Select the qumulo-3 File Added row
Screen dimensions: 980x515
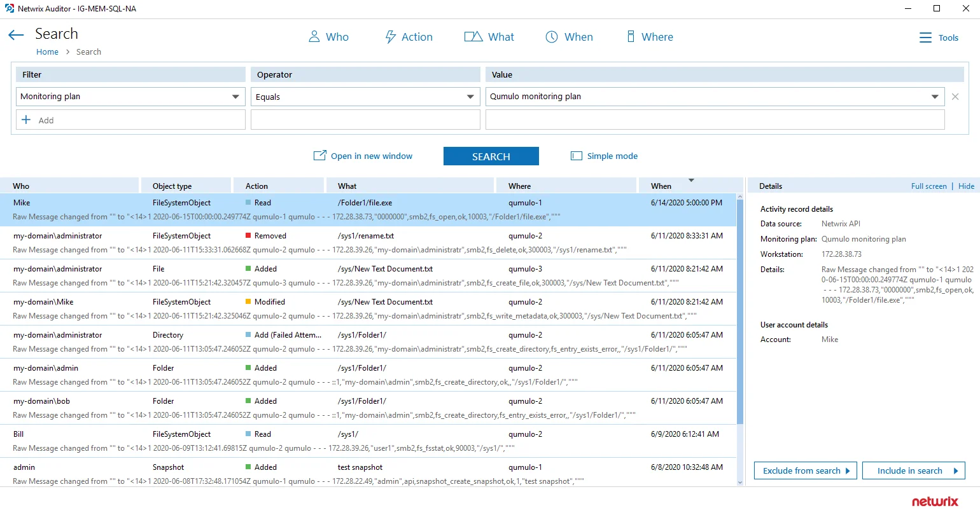(368, 276)
